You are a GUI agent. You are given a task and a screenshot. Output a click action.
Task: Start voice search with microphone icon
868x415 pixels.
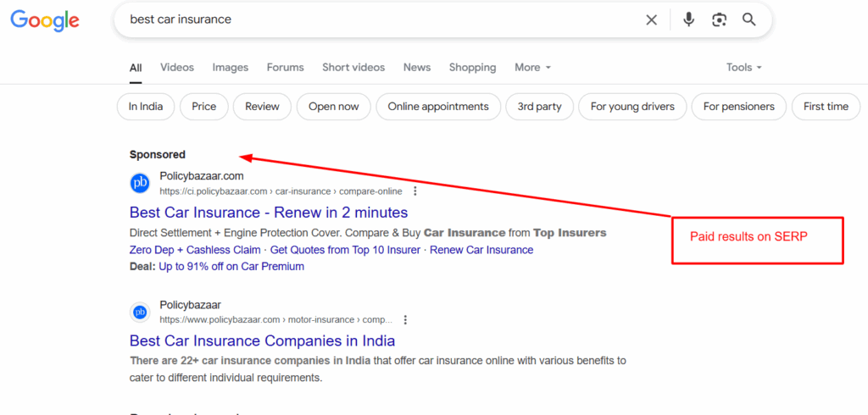coord(688,20)
